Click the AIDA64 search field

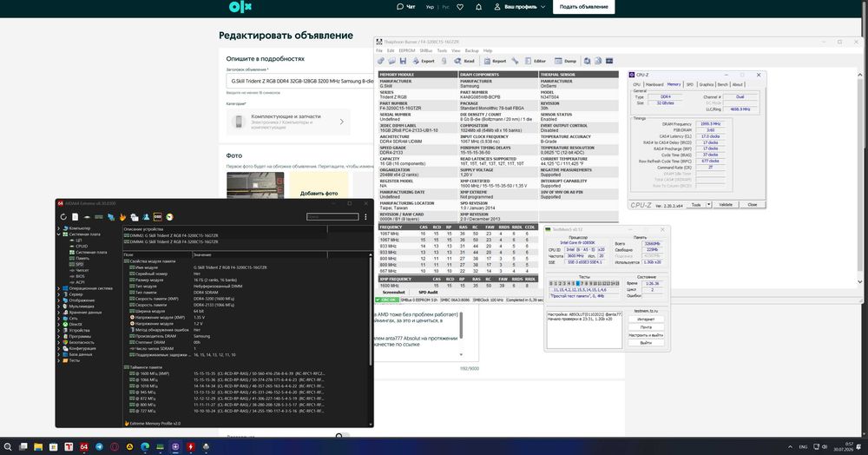tap(332, 217)
